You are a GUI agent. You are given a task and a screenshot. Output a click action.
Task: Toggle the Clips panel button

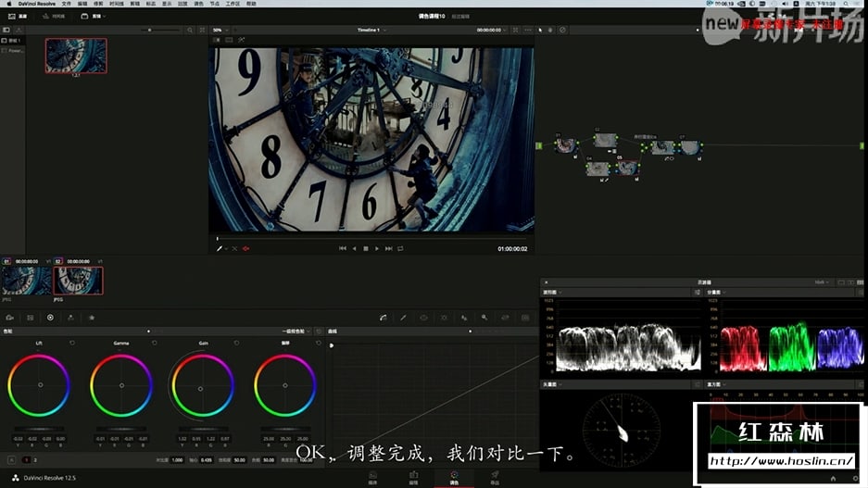pyautogui.click(x=91, y=16)
